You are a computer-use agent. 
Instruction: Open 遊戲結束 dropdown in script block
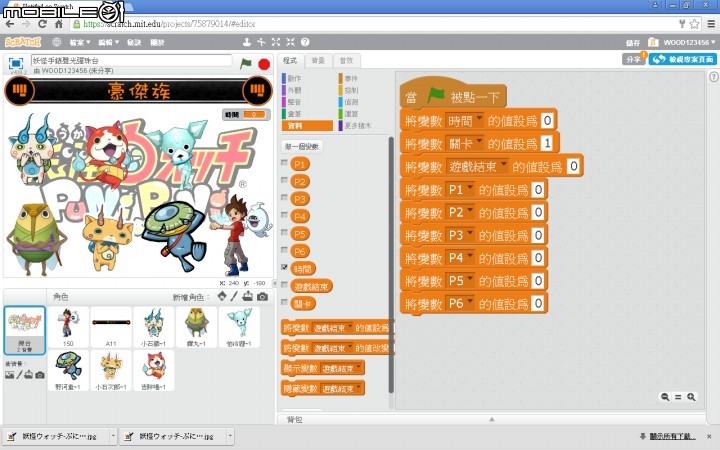tap(504, 166)
